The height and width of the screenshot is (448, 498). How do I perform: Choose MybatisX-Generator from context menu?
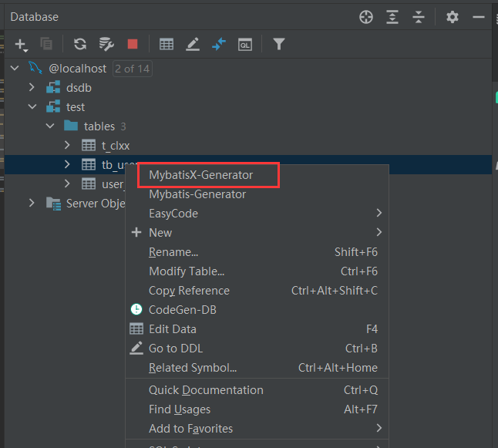[257, 175]
